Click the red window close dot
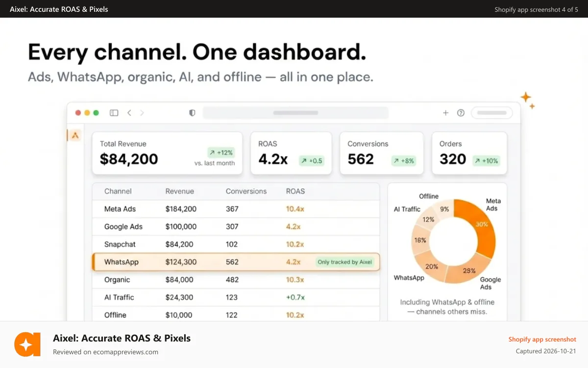The width and height of the screenshot is (588, 368). pos(78,113)
